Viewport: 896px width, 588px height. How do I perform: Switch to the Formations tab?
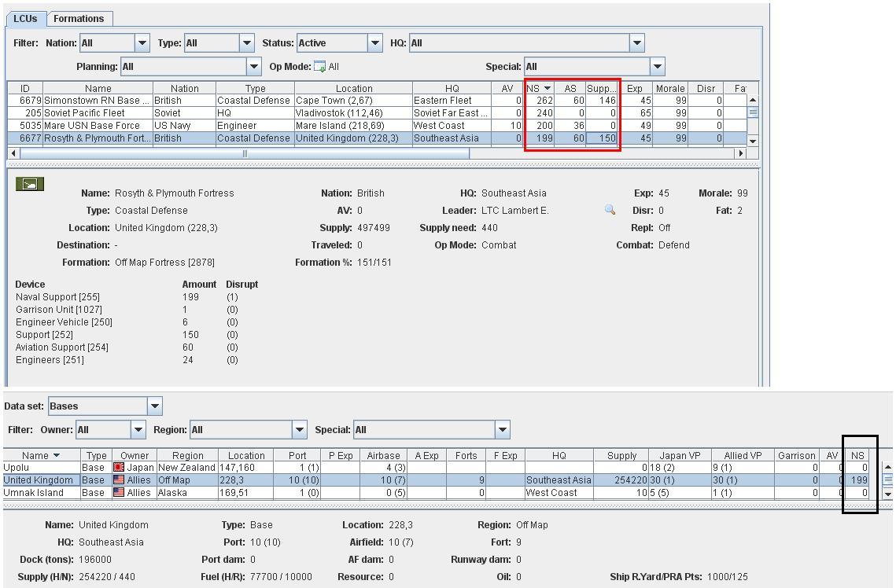[x=79, y=19]
